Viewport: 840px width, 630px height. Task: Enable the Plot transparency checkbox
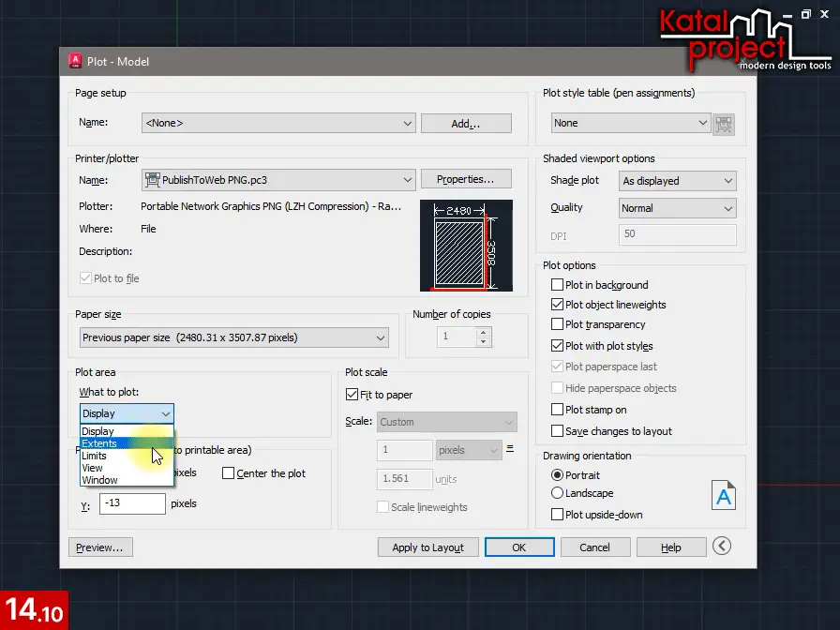pyautogui.click(x=557, y=323)
